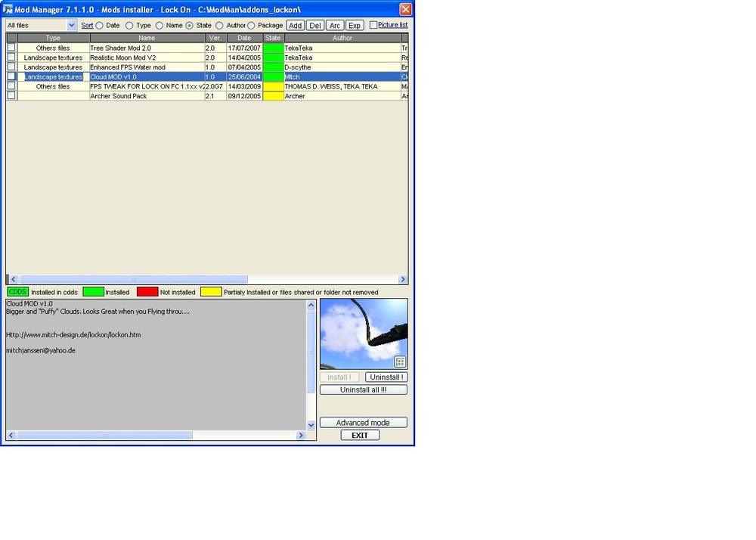The image size is (756, 540).
Task: Click the mod list left scroll arrow
Action: pyautogui.click(x=14, y=279)
